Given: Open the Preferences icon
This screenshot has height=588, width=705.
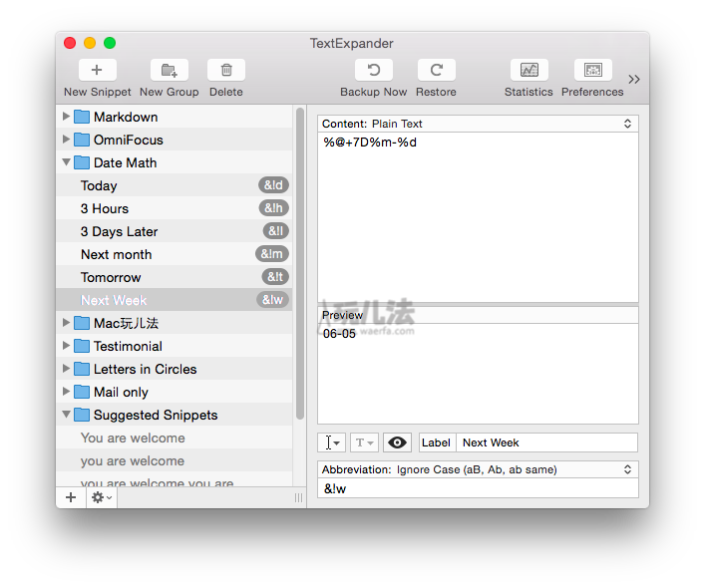Looking at the screenshot, I should [x=593, y=70].
